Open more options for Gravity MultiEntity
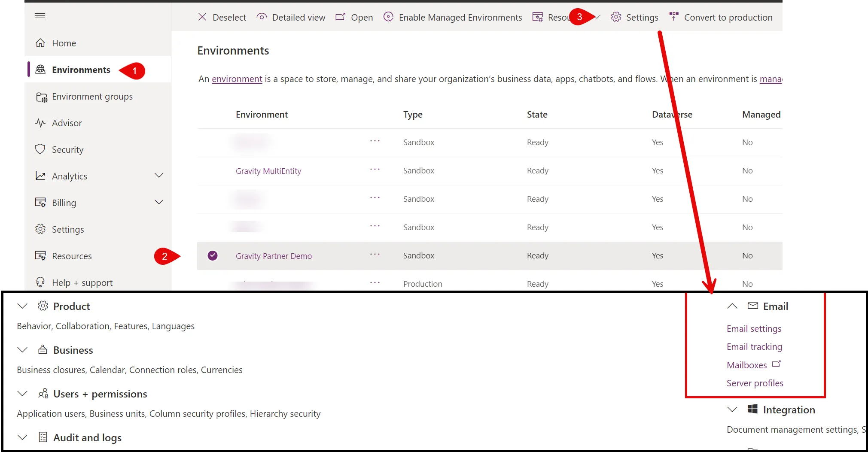868x452 pixels. click(x=375, y=170)
